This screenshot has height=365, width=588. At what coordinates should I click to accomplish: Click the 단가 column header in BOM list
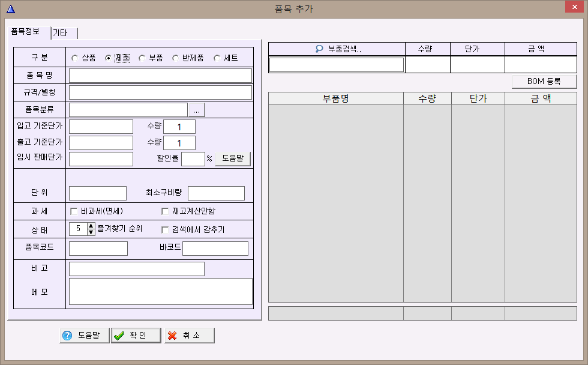coord(478,98)
